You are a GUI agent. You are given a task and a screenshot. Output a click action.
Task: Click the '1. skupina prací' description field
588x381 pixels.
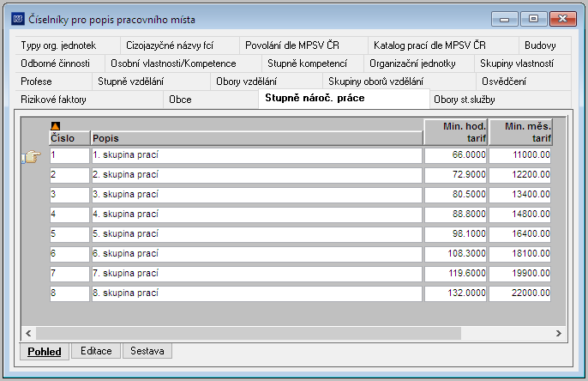click(257, 155)
